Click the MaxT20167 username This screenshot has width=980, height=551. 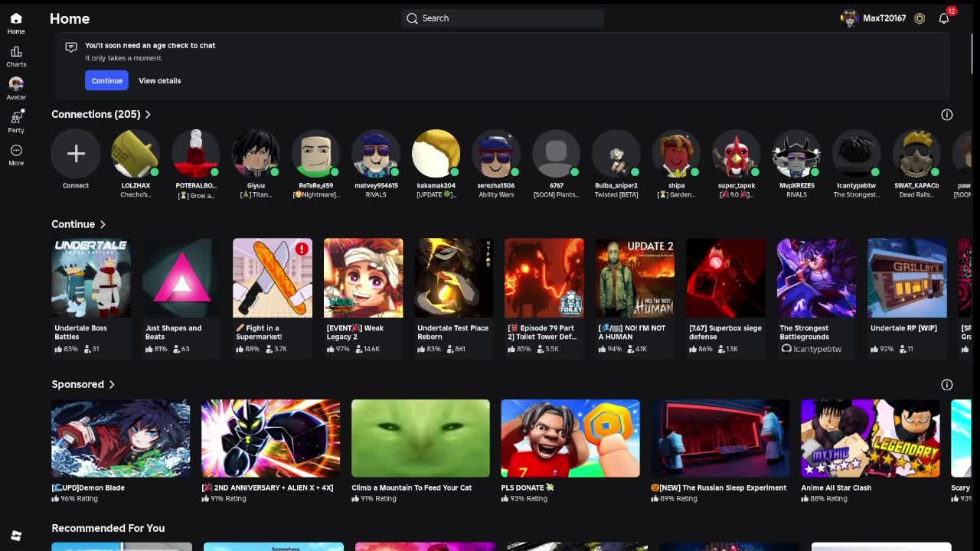(884, 18)
